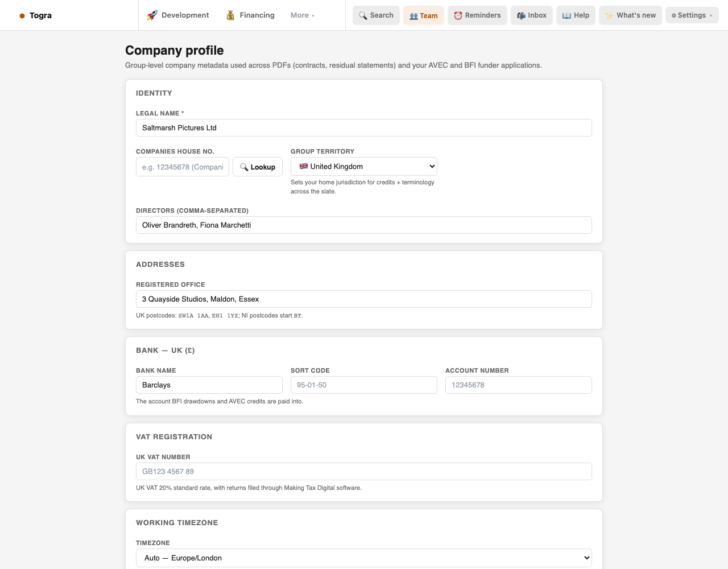Click the Bank Name field
This screenshot has height=569, width=728.
tap(209, 385)
